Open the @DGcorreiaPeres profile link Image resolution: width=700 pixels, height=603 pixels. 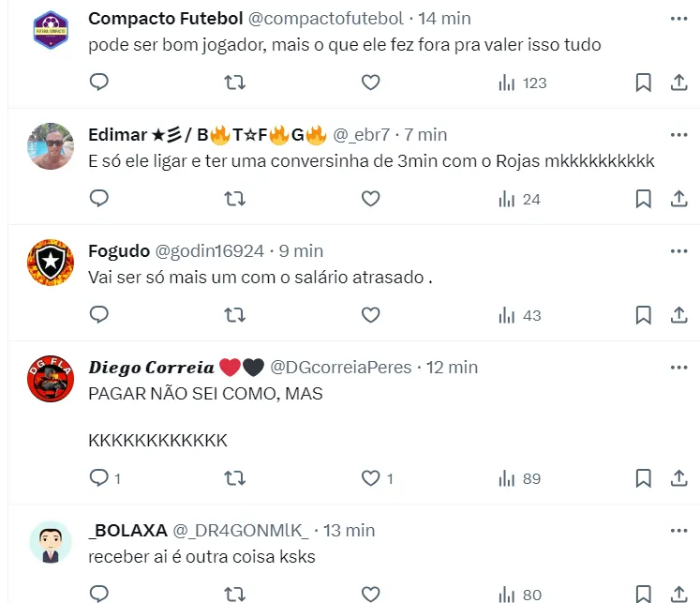point(341,368)
